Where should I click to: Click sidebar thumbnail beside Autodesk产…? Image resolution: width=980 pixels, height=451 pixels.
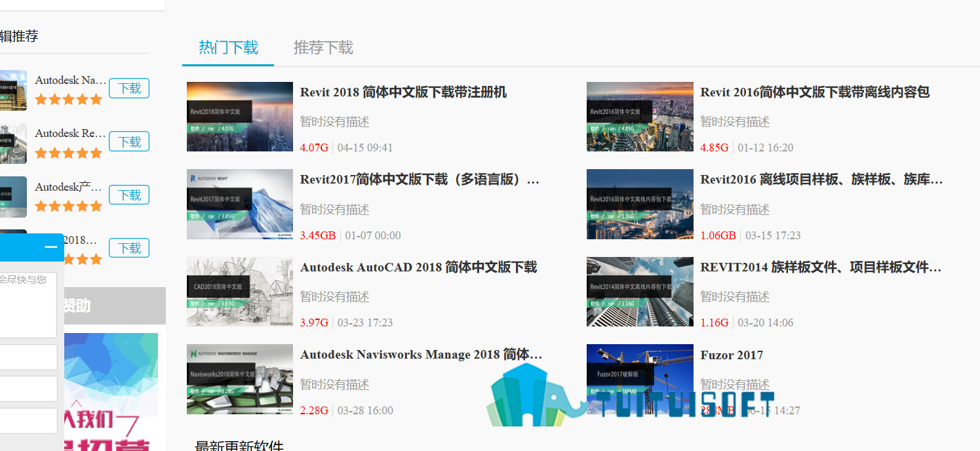(13, 197)
